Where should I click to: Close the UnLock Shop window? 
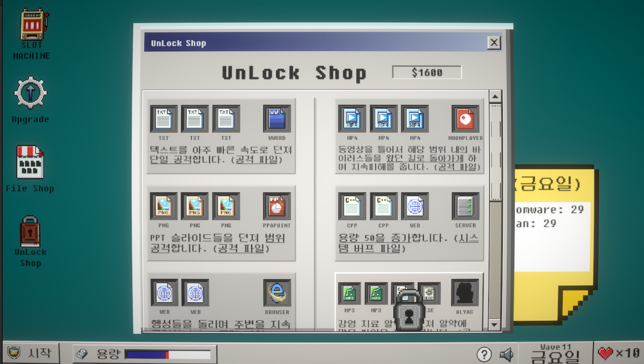494,43
